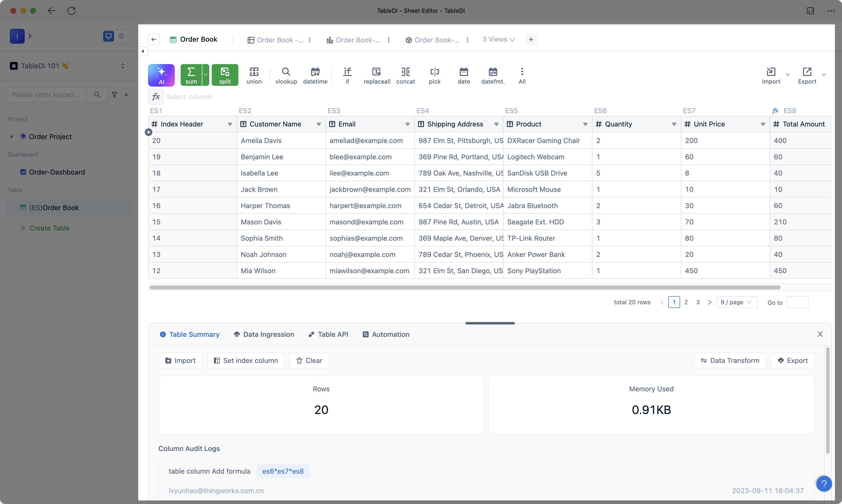Open the Automation tab
This screenshot has height=504, width=842.
[x=386, y=334]
